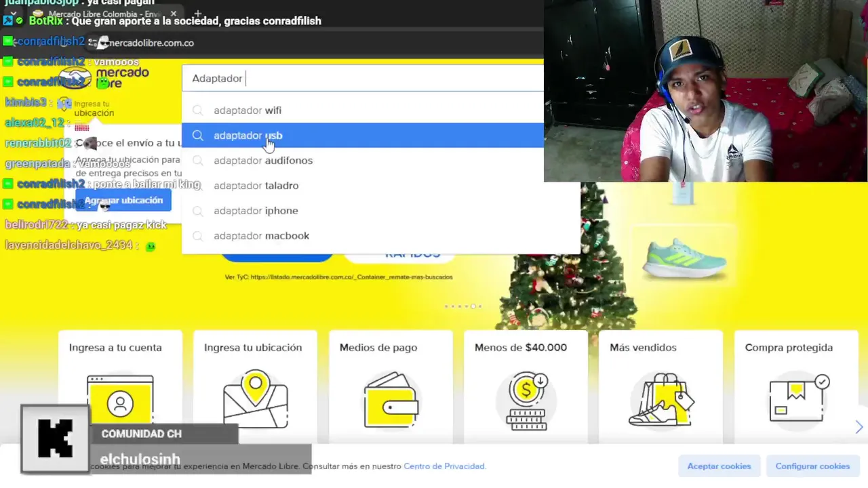The image size is (868, 488).
Task: Select the 'adaptador usb' suggestion
Action: 363,136
